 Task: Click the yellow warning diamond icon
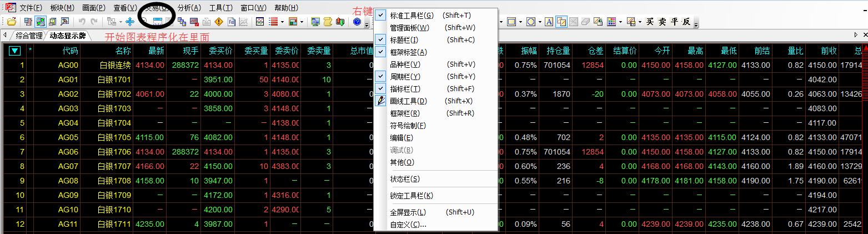[219, 22]
